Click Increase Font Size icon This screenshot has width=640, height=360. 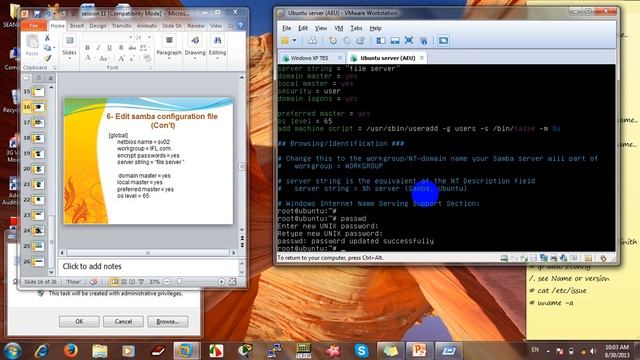[x=121, y=58]
